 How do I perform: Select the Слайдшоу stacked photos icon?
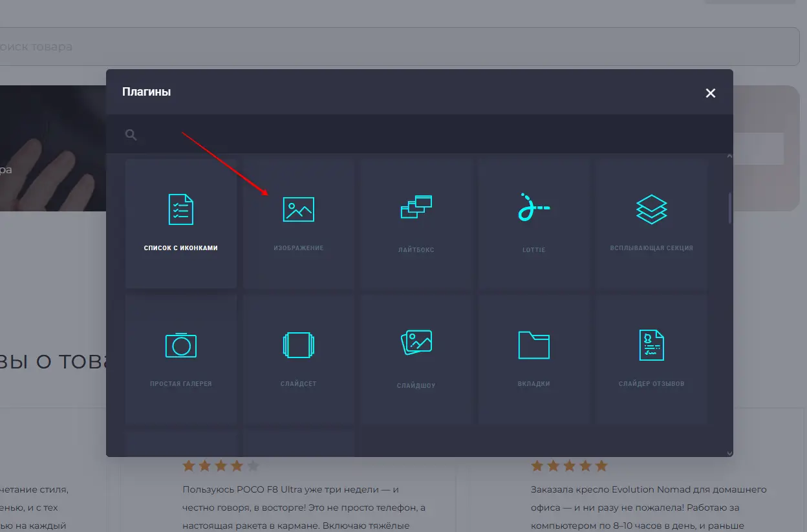[x=416, y=343]
